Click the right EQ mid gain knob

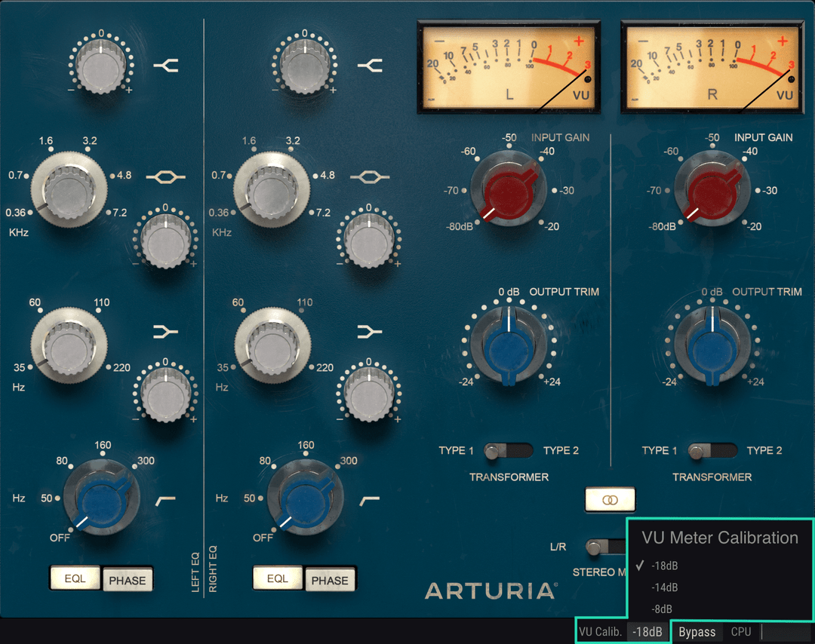point(370,242)
